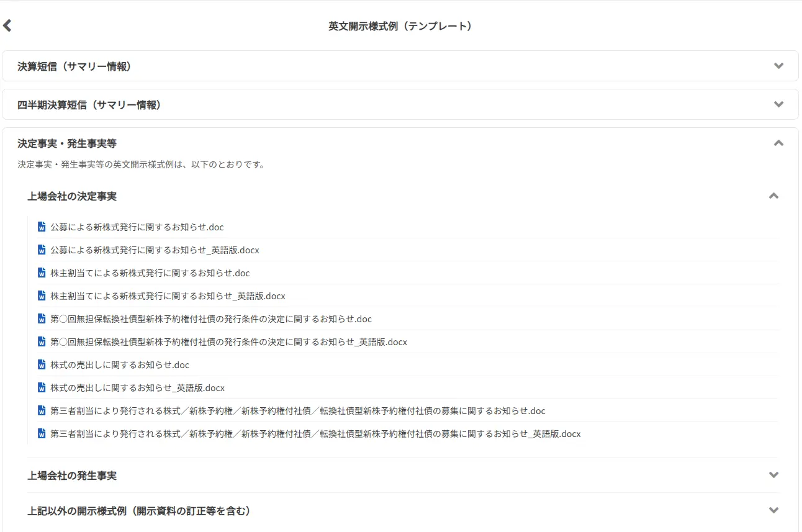Expand the 上場会社の発生事実 subsection
The width and height of the screenshot is (802, 532).
click(773, 474)
